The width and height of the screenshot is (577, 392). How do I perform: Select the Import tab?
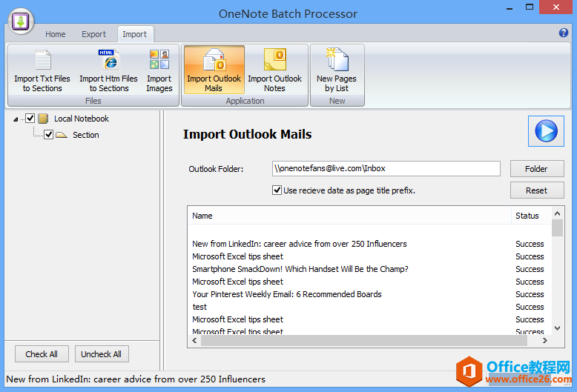coord(135,34)
